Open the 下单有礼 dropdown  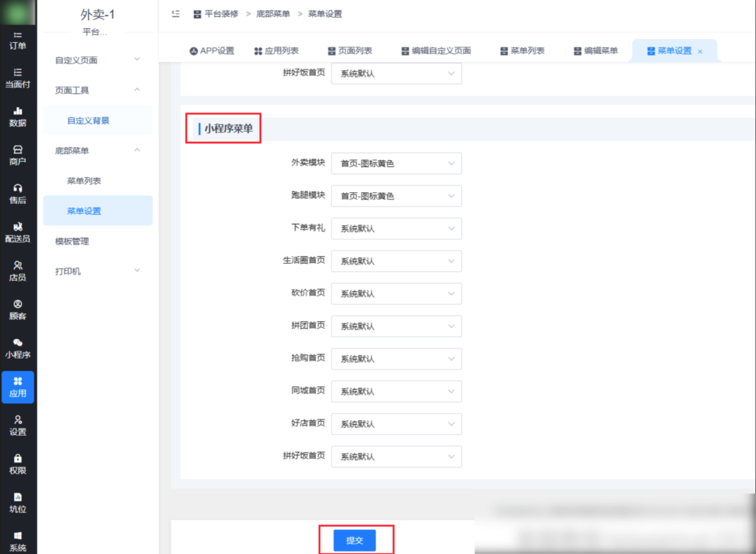click(x=396, y=228)
